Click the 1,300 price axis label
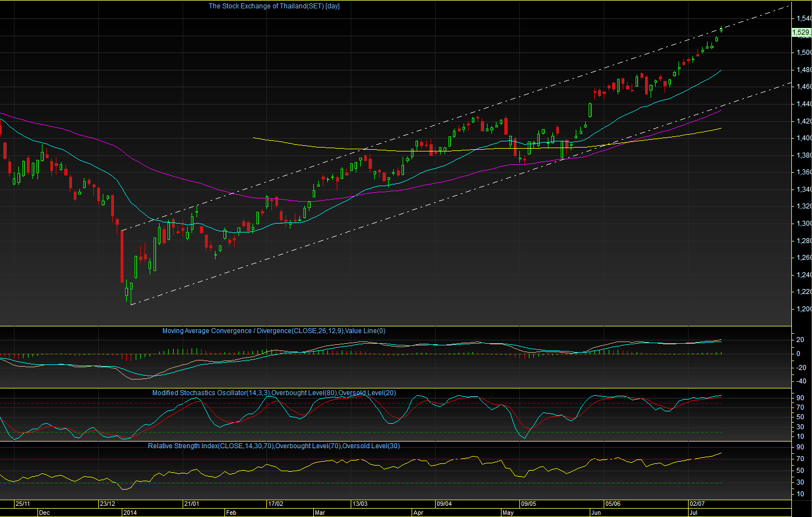The image size is (812, 517). click(x=804, y=224)
